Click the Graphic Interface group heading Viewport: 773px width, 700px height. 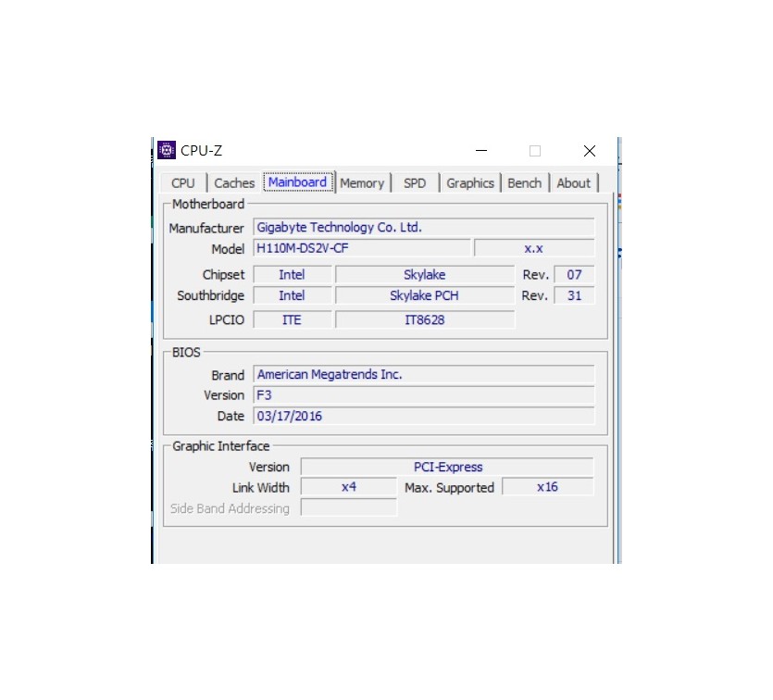click(x=221, y=446)
